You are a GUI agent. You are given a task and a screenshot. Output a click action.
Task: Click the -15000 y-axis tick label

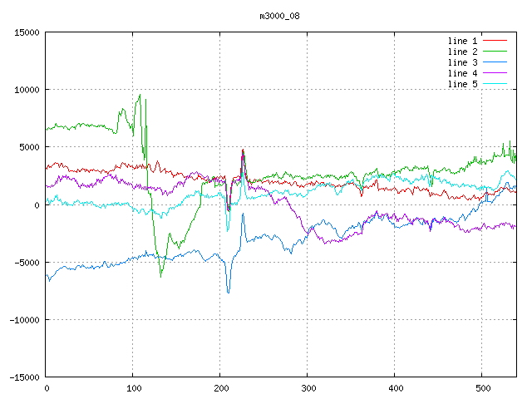[25, 377]
